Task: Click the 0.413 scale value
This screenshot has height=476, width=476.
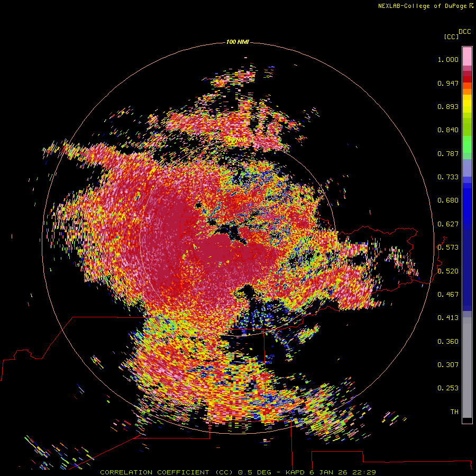Action: [448, 318]
